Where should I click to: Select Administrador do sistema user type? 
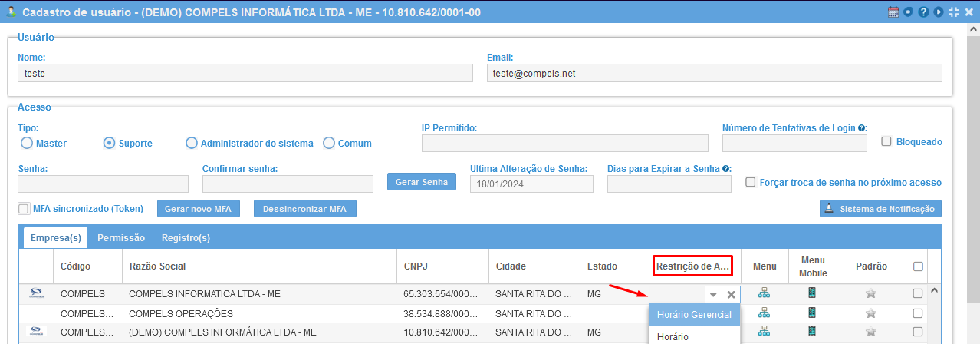(192, 143)
